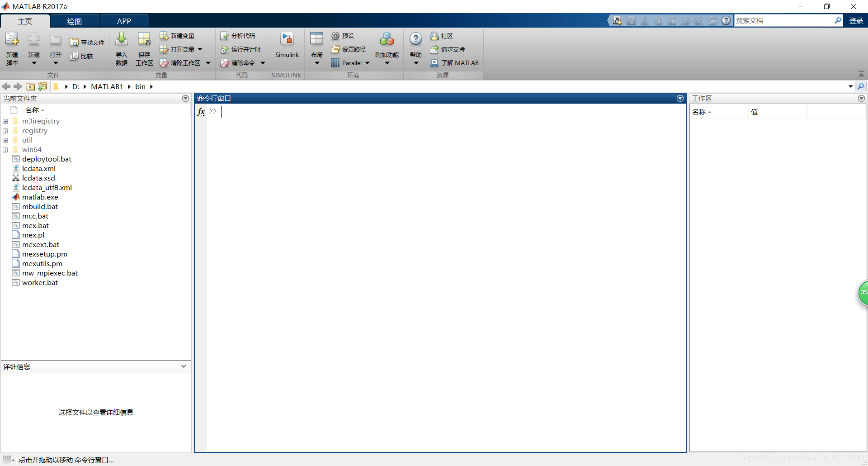868x466 pixels.
Task: Switch to the 绘图 (Plots) tab
Action: tap(74, 21)
